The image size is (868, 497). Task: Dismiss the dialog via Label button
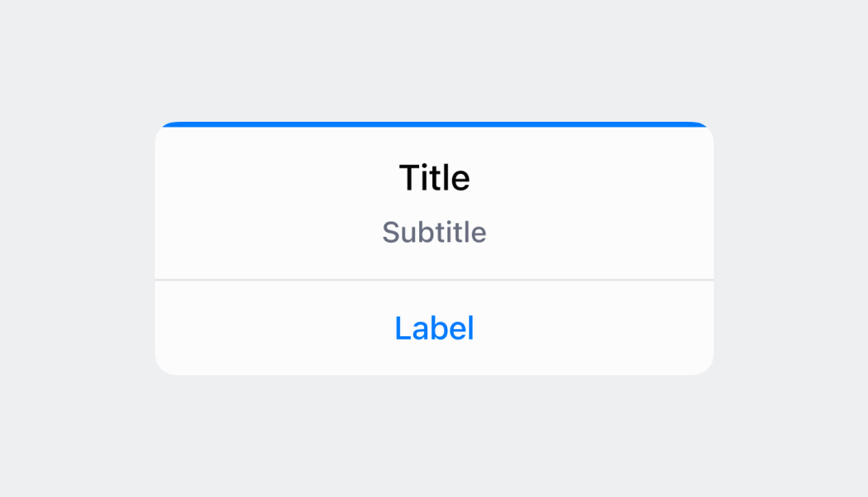[434, 328]
